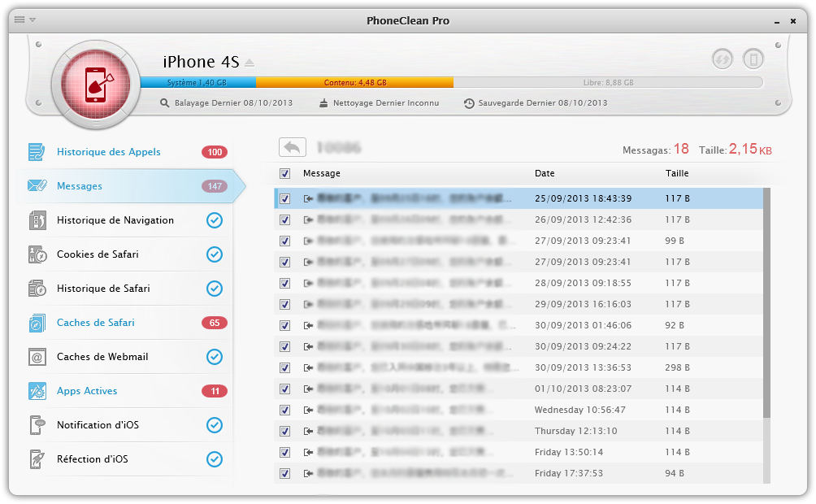Click the magnifier icon beside Balayage Dernier
The height and width of the screenshot is (504, 816).
[164, 103]
